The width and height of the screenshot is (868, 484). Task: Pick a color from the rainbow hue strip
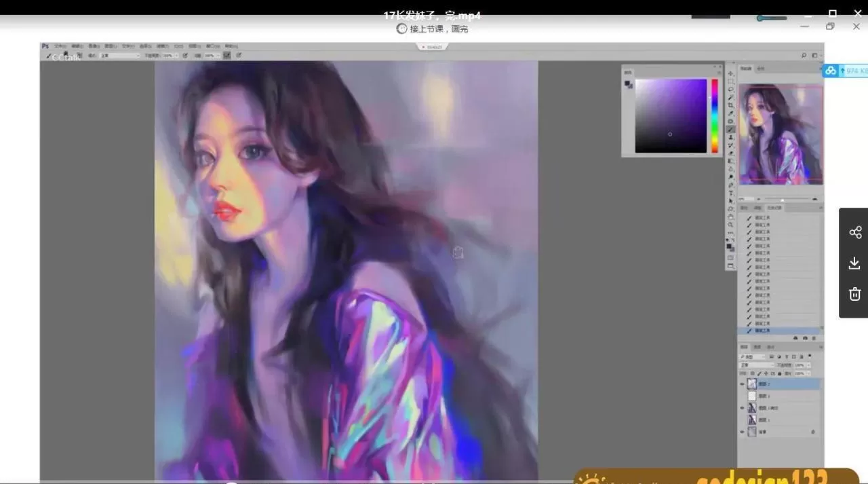coord(714,115)
